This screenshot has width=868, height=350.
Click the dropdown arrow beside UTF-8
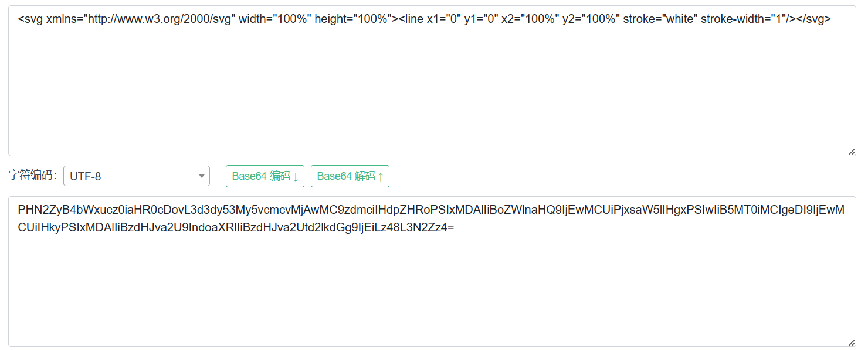point(201,176)
